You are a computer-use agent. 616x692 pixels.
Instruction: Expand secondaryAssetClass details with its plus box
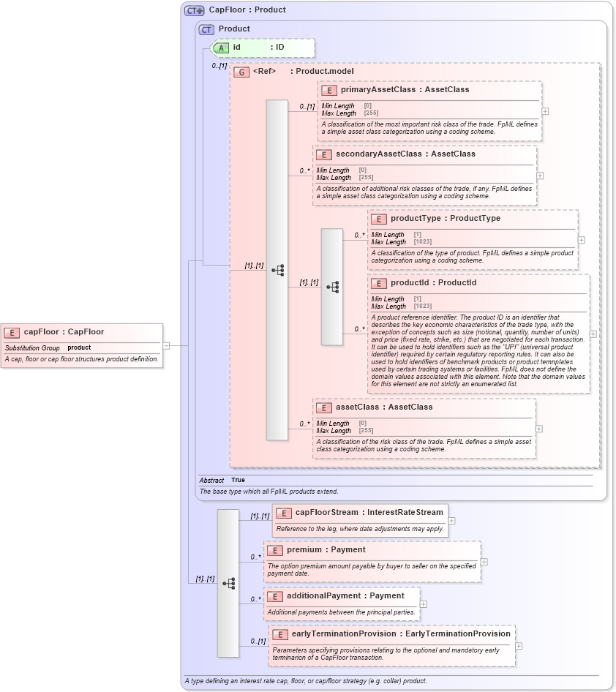tap(539, 174)
